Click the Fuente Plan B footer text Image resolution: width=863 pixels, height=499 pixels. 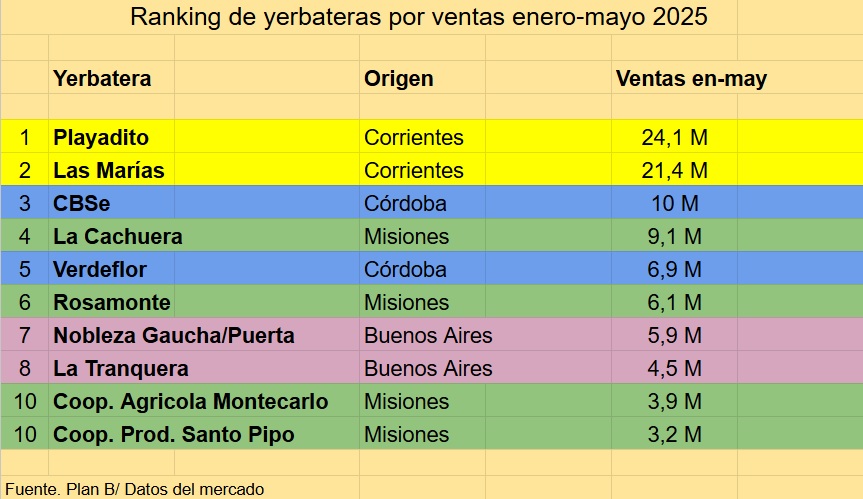click(134, 489)
